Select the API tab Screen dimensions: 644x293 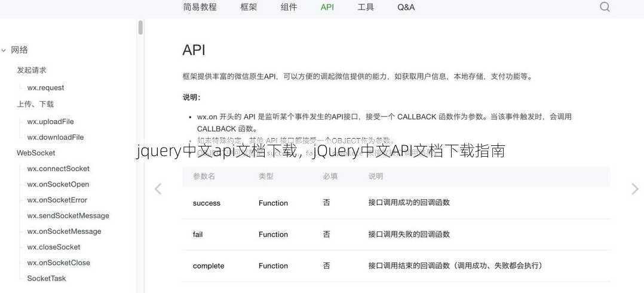327,7
